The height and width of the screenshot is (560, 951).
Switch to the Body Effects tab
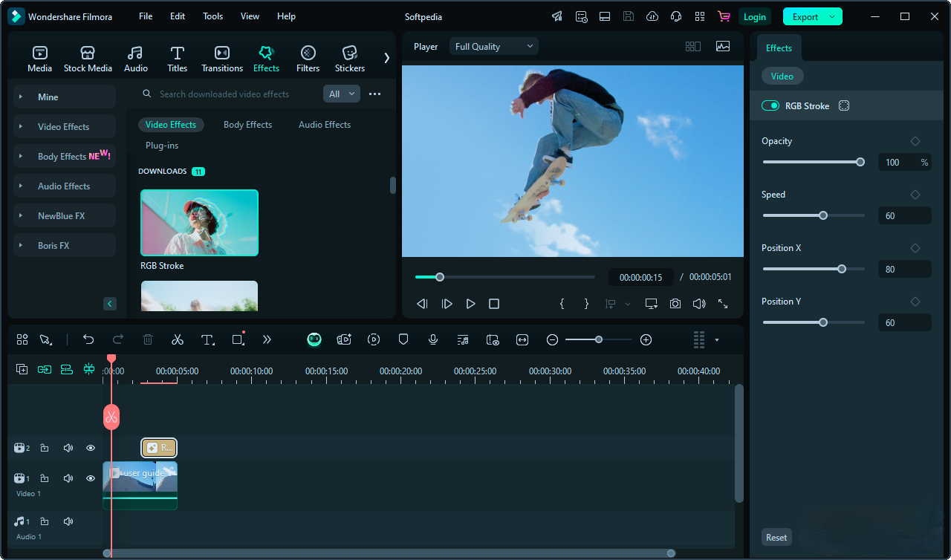[x=247, y=125]
